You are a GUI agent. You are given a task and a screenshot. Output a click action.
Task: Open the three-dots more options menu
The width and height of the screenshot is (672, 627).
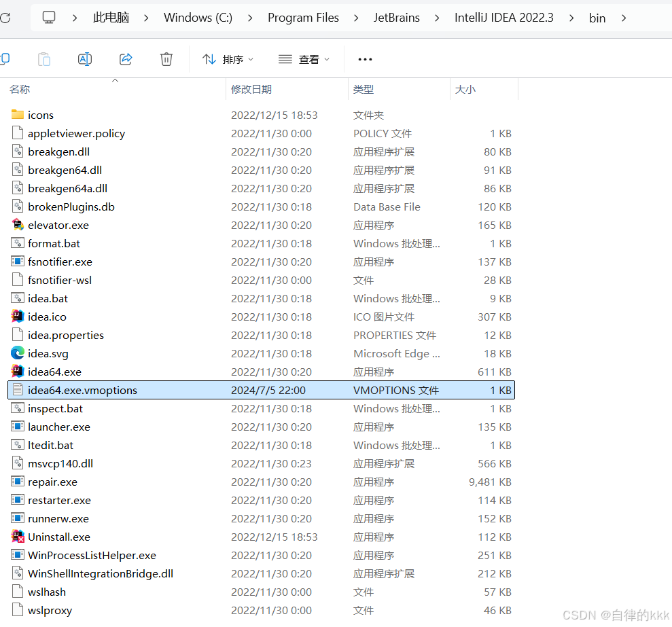[365, 59]
